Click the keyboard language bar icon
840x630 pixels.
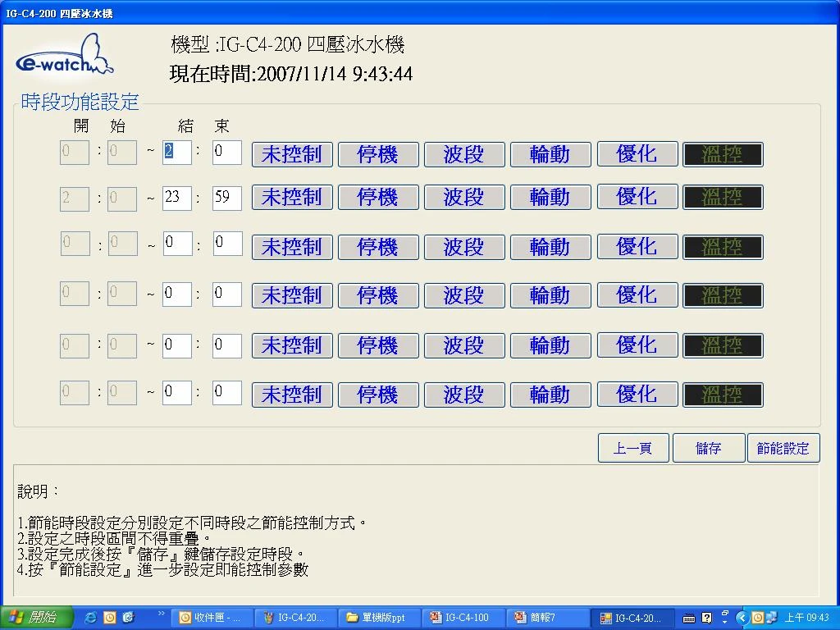point(689,618)
